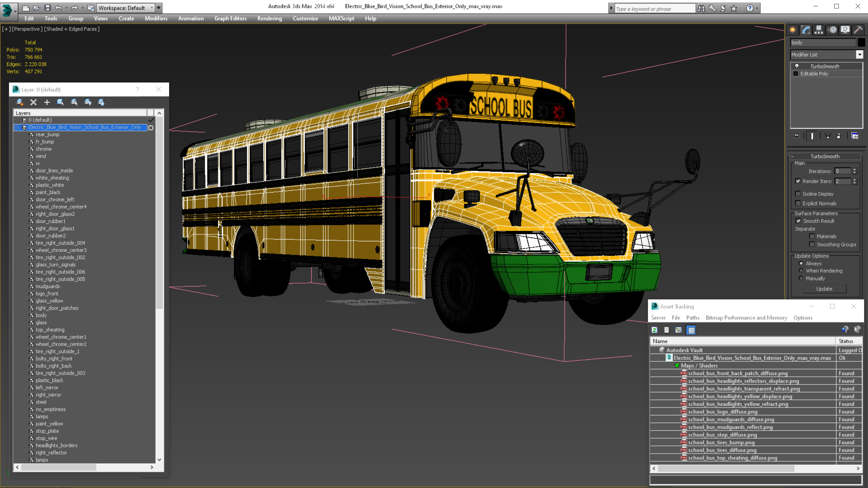Enable Separate by Smoothing Groups checkbox
Viewport: 868px width, 488px height.
(x=812, y=245)
